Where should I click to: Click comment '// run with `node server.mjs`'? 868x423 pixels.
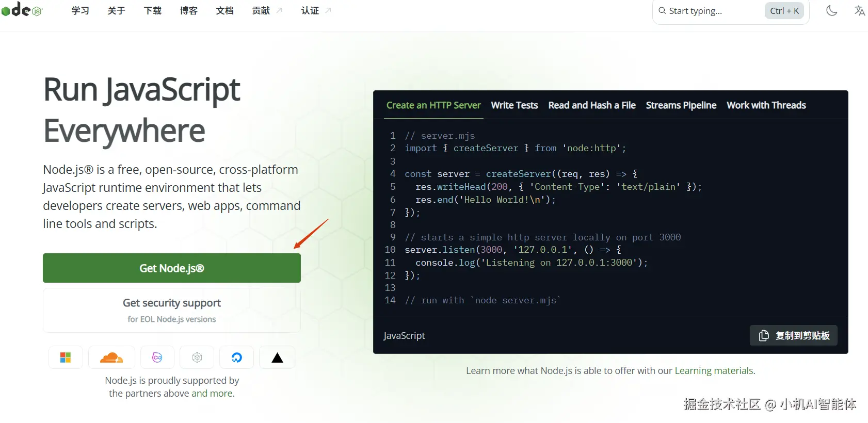coord(483,300)
